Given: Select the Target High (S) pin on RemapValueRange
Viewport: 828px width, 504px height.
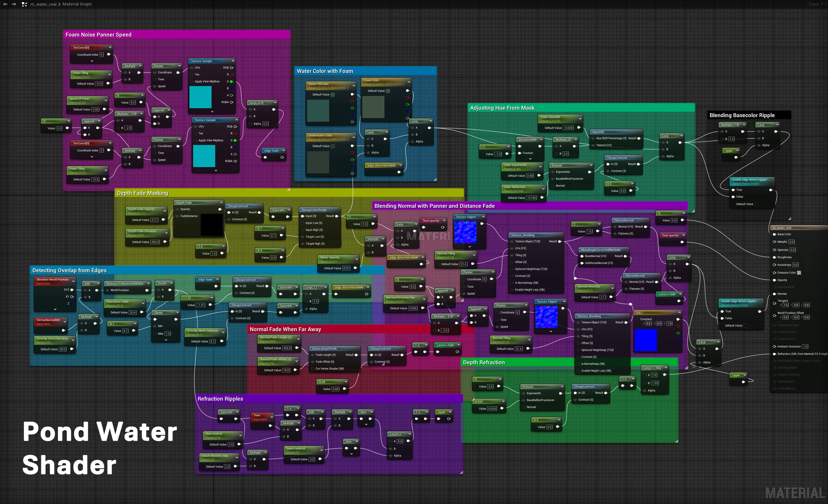Looking at the screenshot, I should (x=302, y=243).
